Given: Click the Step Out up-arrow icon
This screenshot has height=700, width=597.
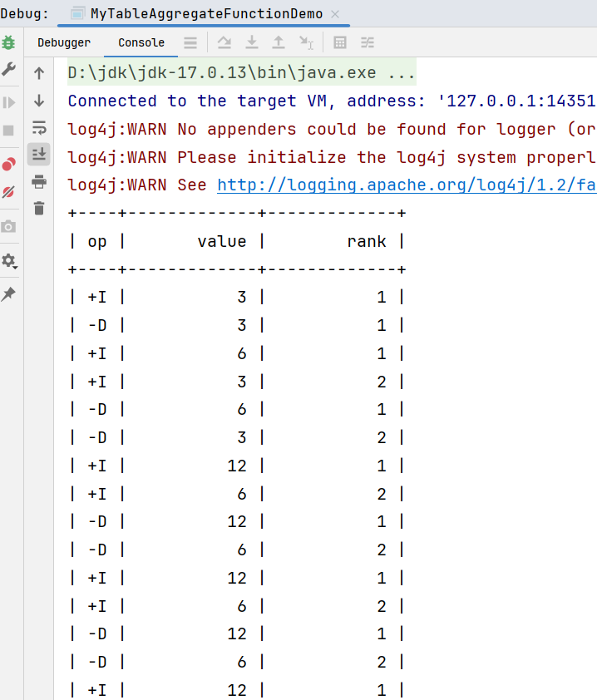Looking at the screenshot, I should point(279,43).
